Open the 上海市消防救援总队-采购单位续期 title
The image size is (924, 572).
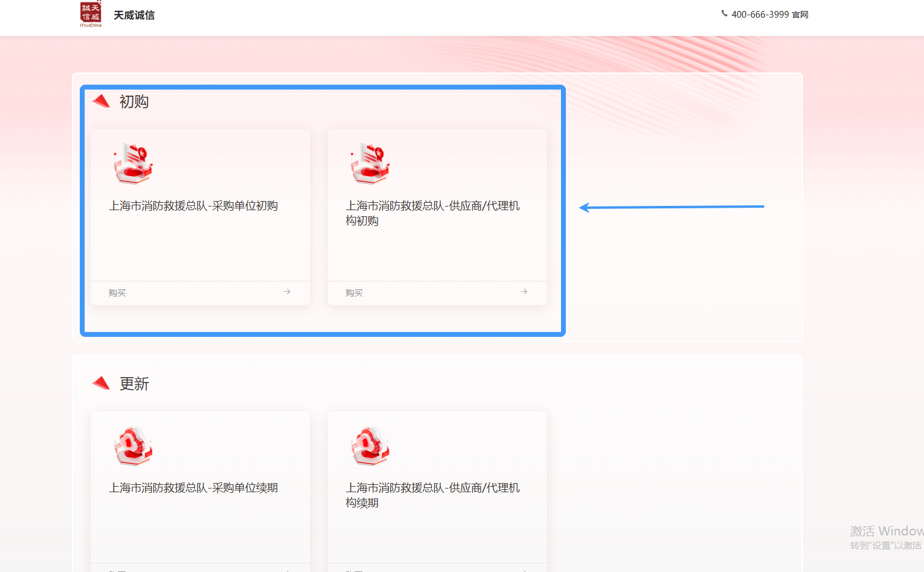(193, 488)
